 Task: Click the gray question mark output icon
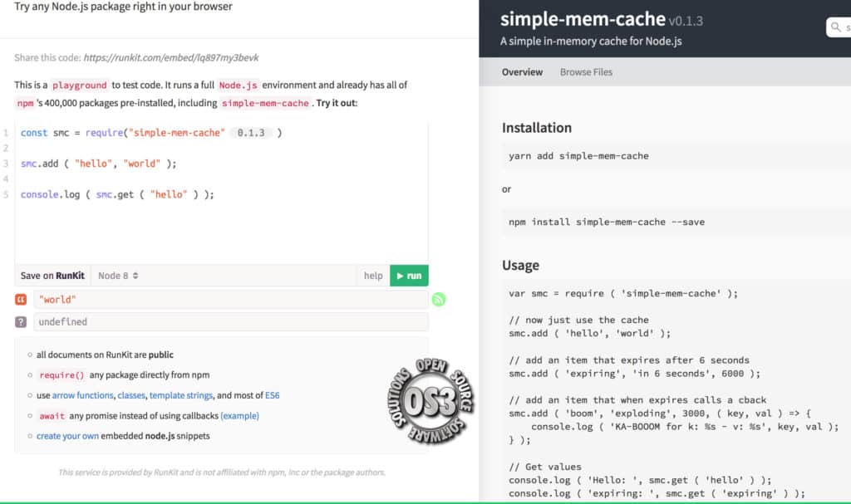click(21, 321)
